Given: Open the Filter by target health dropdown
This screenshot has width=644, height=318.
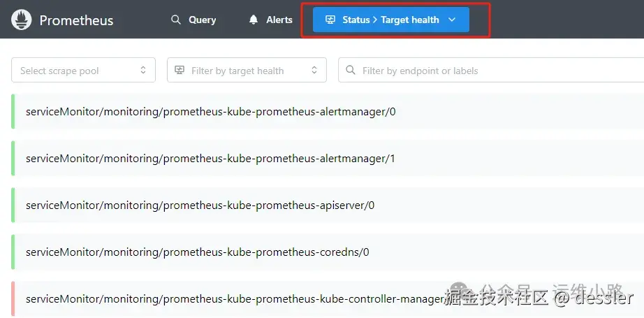Looking at the screenshot, I should (x=247, y=70).
